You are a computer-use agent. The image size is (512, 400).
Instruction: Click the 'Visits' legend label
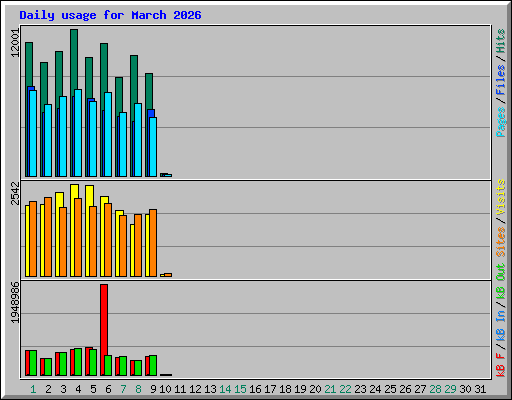click(501, 197)
